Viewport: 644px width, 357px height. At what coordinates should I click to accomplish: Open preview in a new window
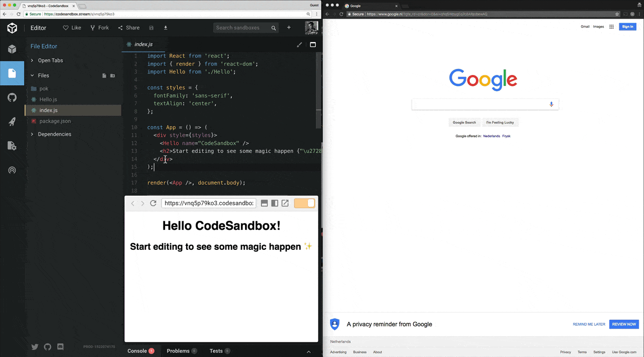tap(285, 203)
